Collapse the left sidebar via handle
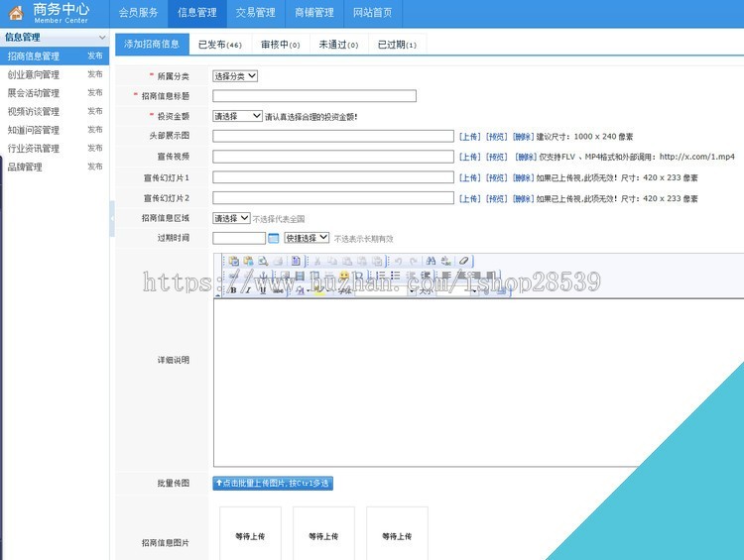This screenshot has height=560, width=744. tap(112, 219)
